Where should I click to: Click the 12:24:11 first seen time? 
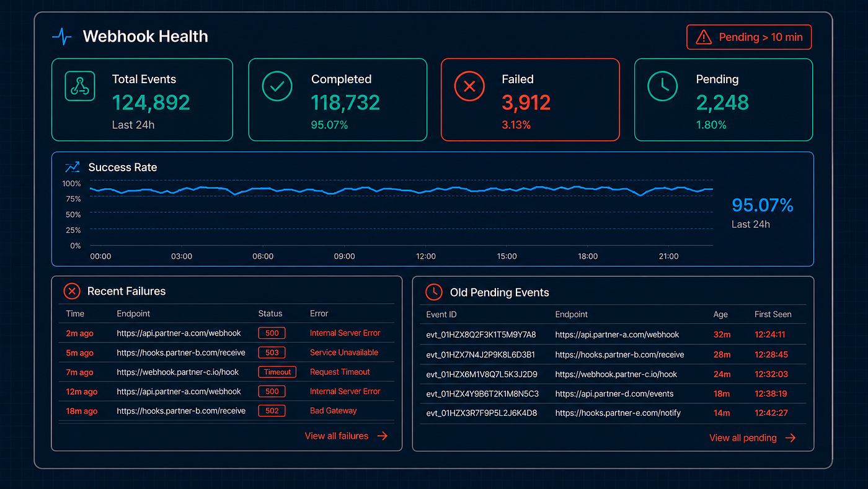770,334
